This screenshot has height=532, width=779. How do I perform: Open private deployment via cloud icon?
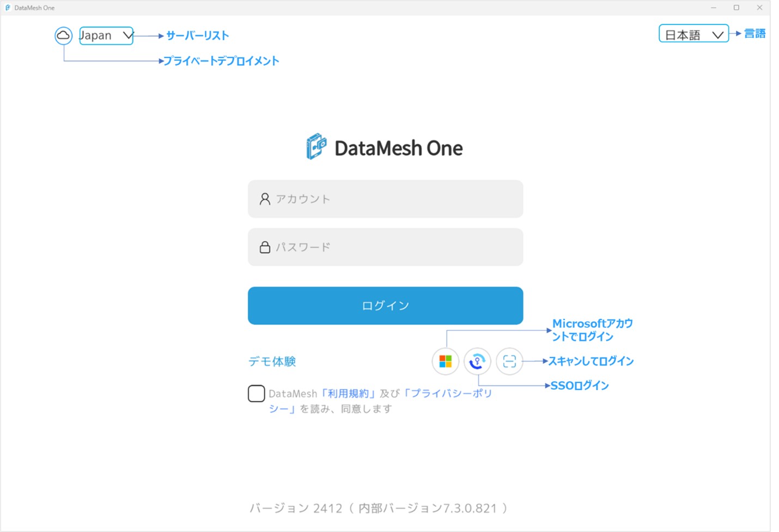63,36
